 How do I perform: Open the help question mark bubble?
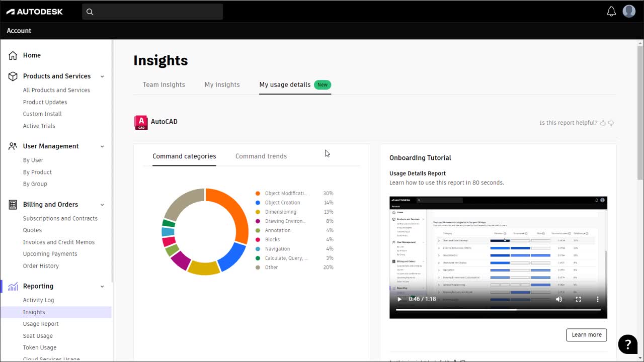pos(627,344)
